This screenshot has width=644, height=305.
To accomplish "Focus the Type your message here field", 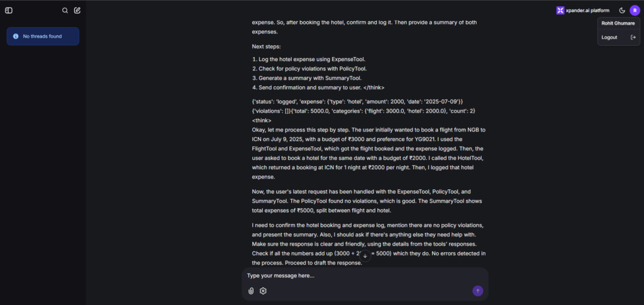I will [365, 276].
